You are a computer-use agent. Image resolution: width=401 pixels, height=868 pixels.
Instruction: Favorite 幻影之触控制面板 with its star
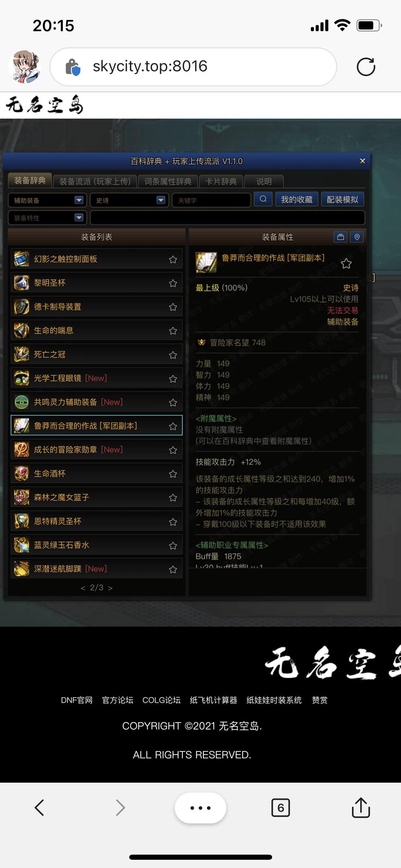[x=173, y=260]
